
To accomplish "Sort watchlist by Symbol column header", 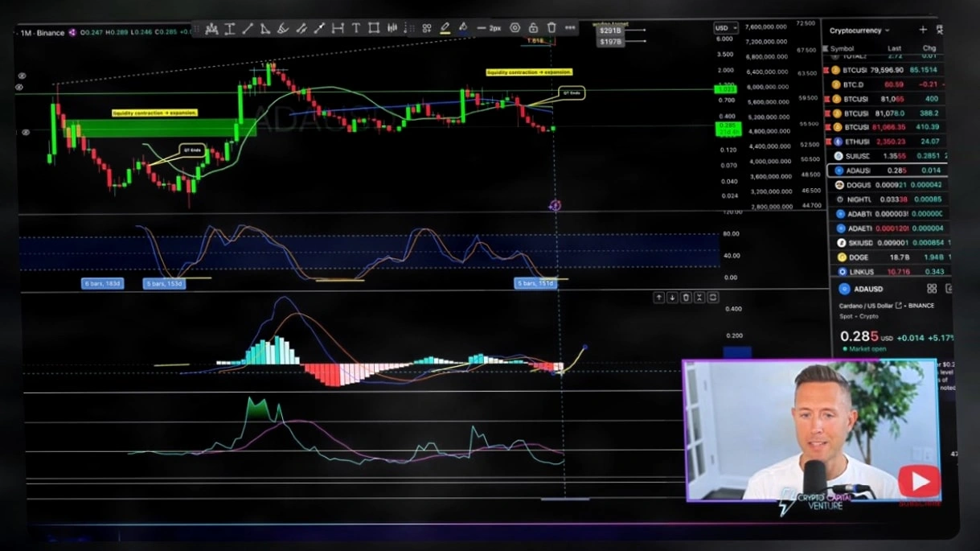I will click(x=843, y=48).
